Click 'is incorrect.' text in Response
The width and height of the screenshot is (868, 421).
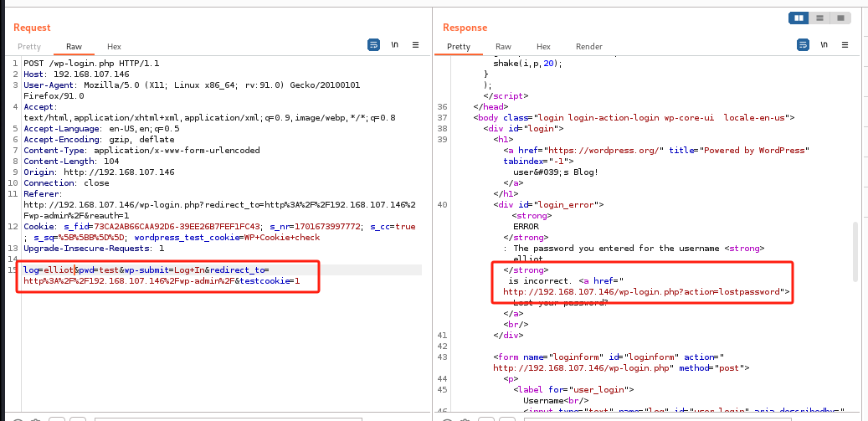[x=538, y=281]
